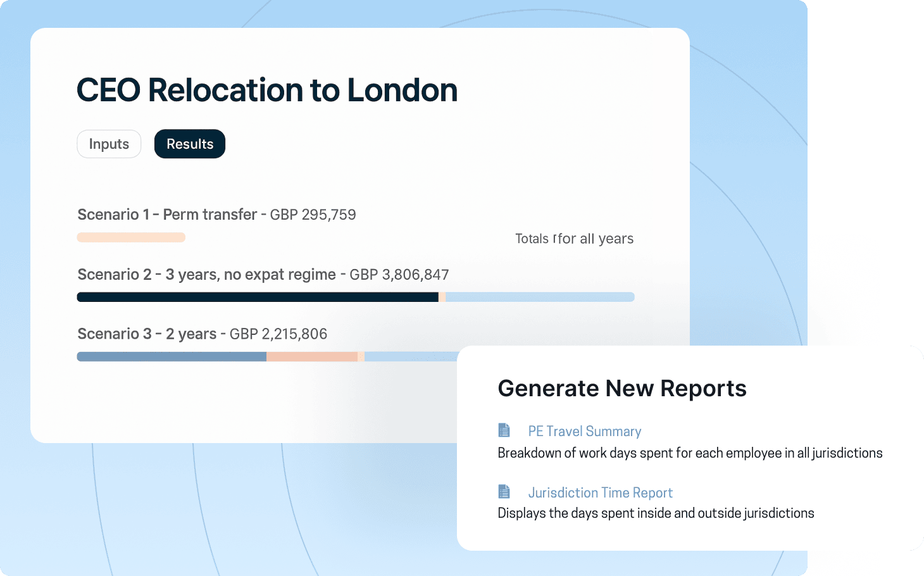The width and height of the screenshot is (924, 576).
Task: Click the light blue segment of Scenario 2 bar
Action: [539, 297]
